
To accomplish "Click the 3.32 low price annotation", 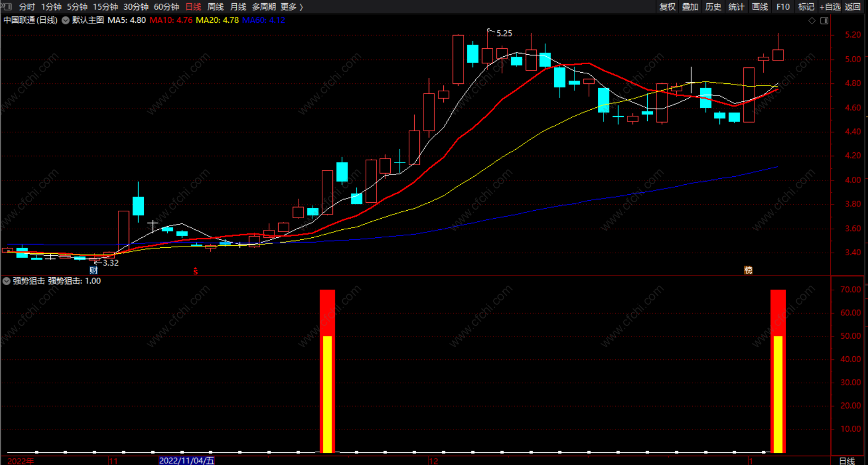I will 110,263.
